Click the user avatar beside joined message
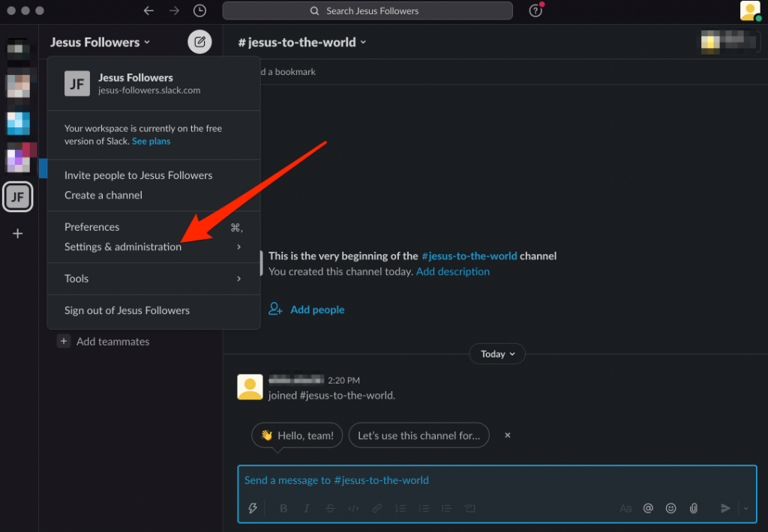 click(250, 387)
